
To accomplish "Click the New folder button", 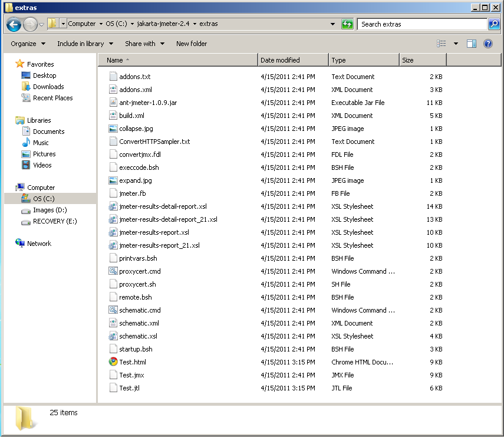I will (x=191, y=44).
